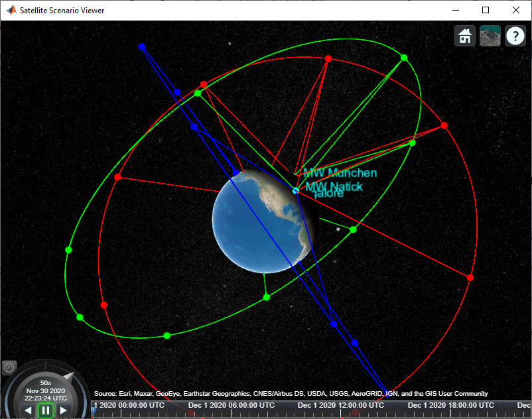Click the 50x speed multiplier readout
532x419 pixels.
point(46,383)
